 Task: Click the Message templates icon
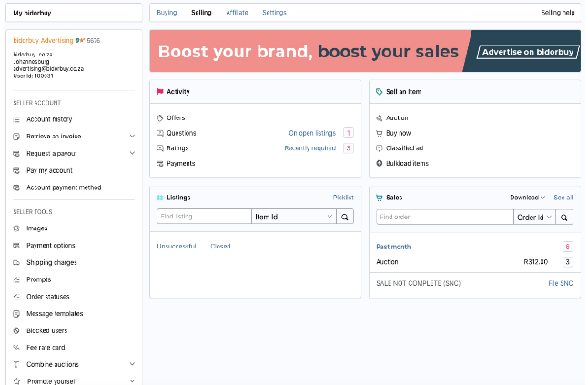[x=16, y=314]
